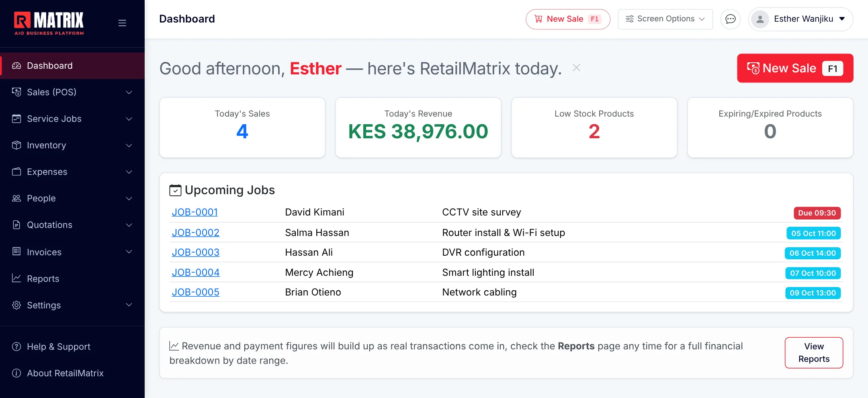Click the 09 Oct 13:00 badge
The height and width of the screenshot is (398, 868).
(x=813, y=293)
